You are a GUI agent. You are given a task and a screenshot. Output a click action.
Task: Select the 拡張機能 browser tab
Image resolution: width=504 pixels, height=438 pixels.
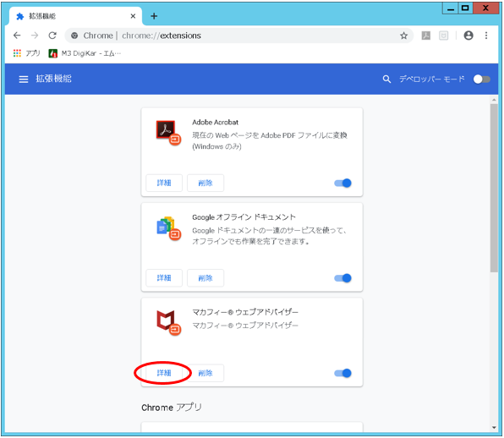[x=75, y=16]
